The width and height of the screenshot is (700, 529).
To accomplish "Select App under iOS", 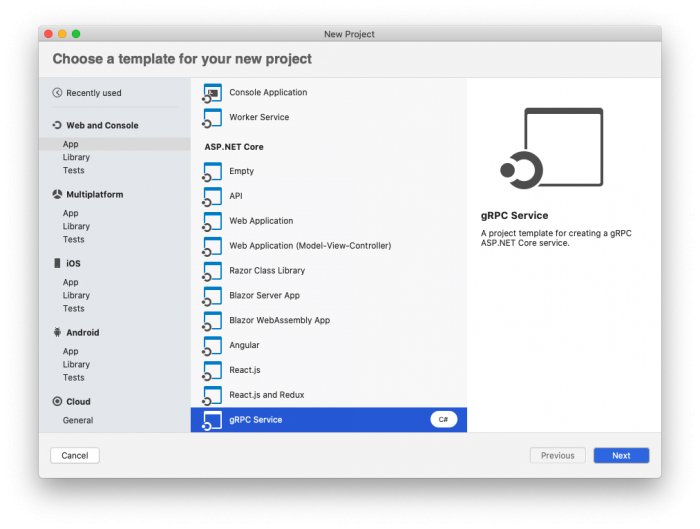I will coord(71,283).
